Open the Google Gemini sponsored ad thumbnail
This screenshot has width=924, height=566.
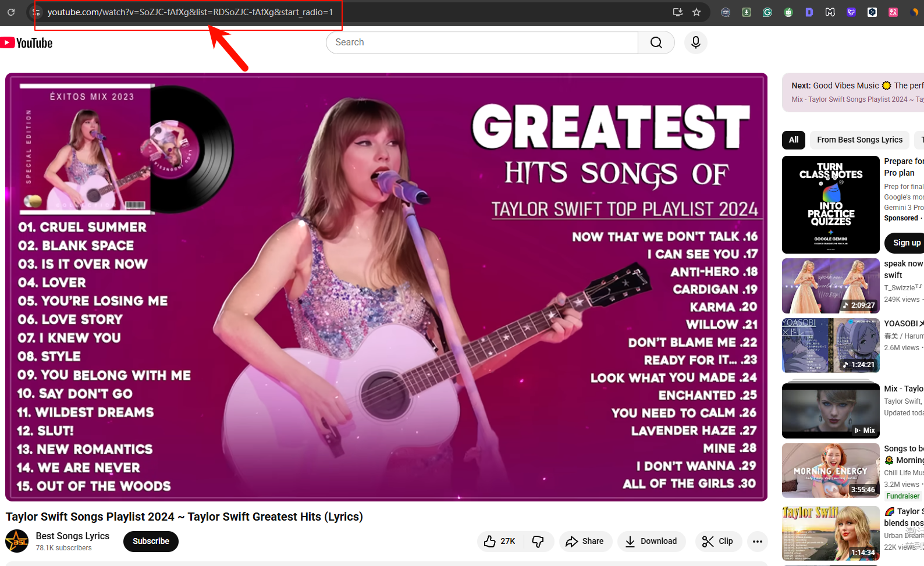830,205
